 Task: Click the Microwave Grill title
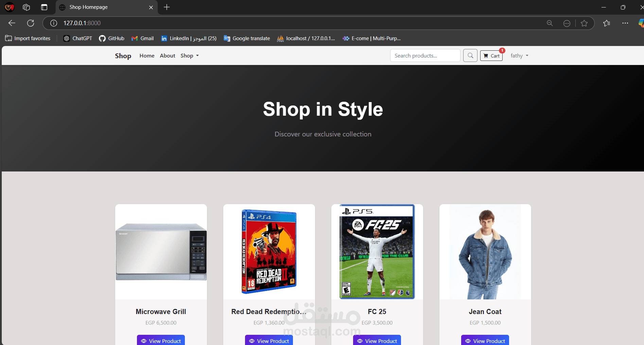pos(161,312)
